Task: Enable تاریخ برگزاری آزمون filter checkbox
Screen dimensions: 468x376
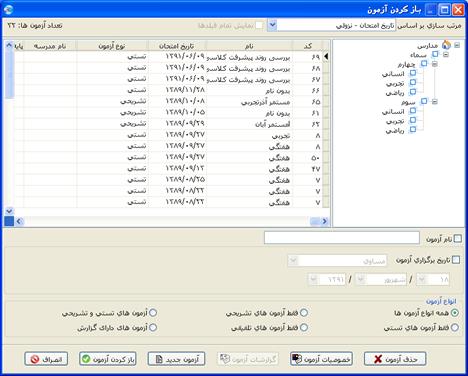Action: (x=456, y=260)
